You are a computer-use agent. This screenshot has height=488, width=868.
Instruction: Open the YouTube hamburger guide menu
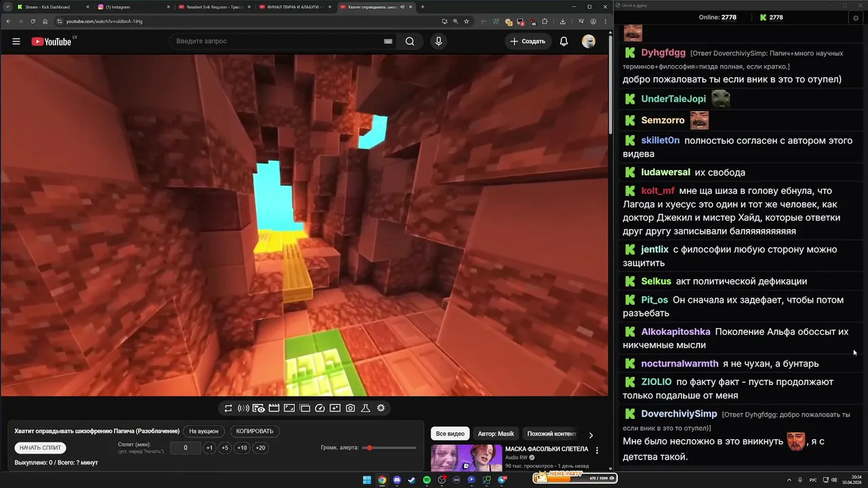pos(16,41)
